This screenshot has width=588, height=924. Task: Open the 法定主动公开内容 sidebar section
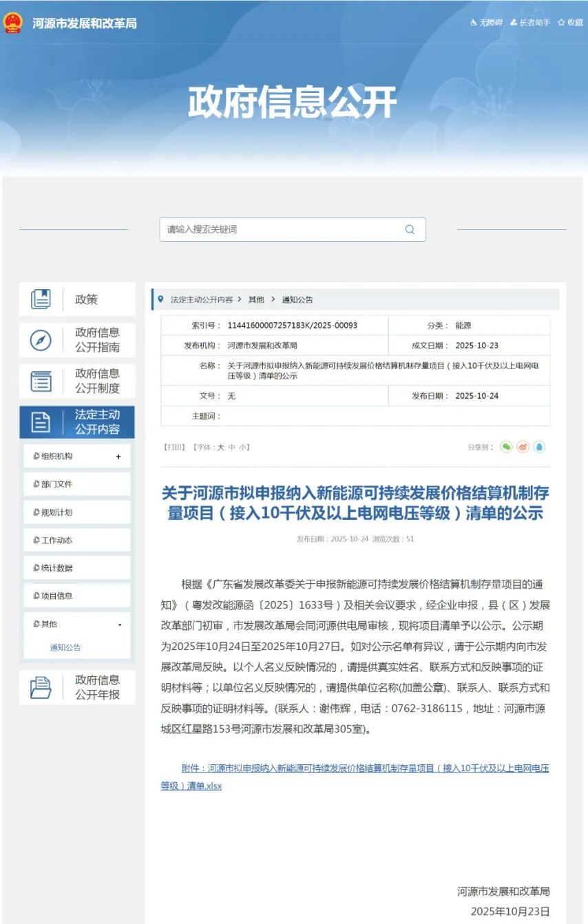[x=77, y=422]
